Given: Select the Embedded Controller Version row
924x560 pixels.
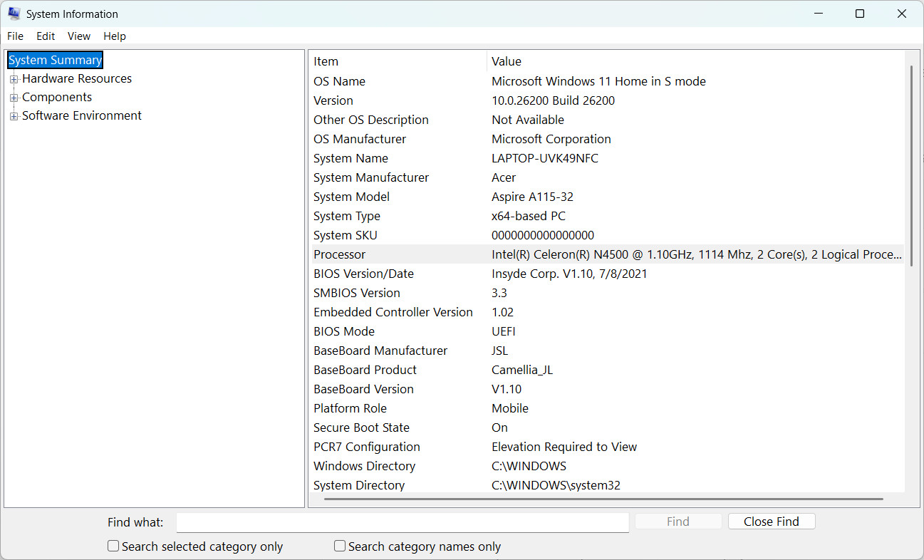Looking at the screenshot, I should click(x=608, y=312).
